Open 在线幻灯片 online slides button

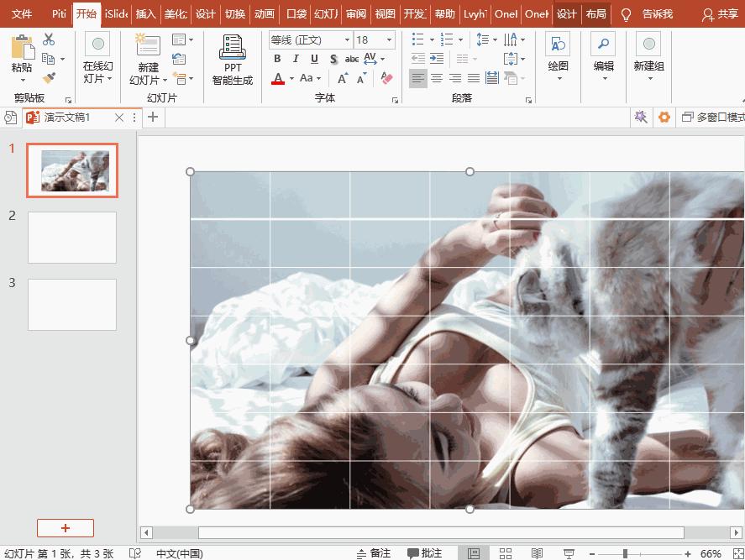[98, 58]
